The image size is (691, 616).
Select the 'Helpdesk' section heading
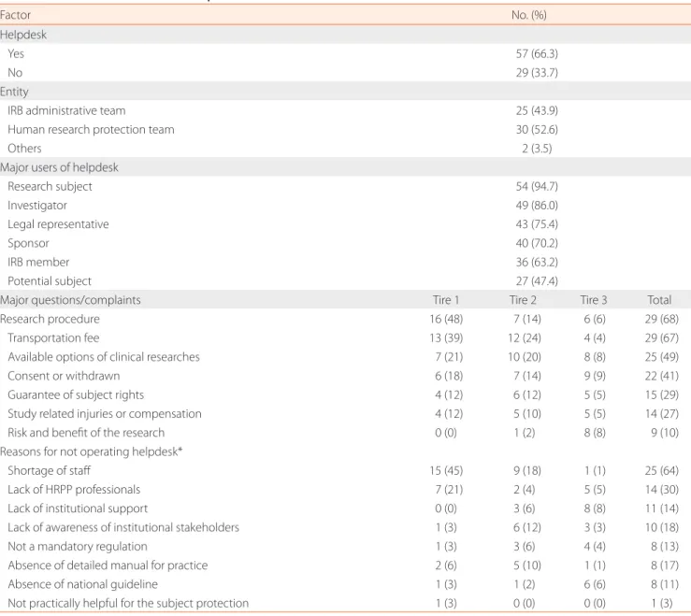(x=23, y=35)
